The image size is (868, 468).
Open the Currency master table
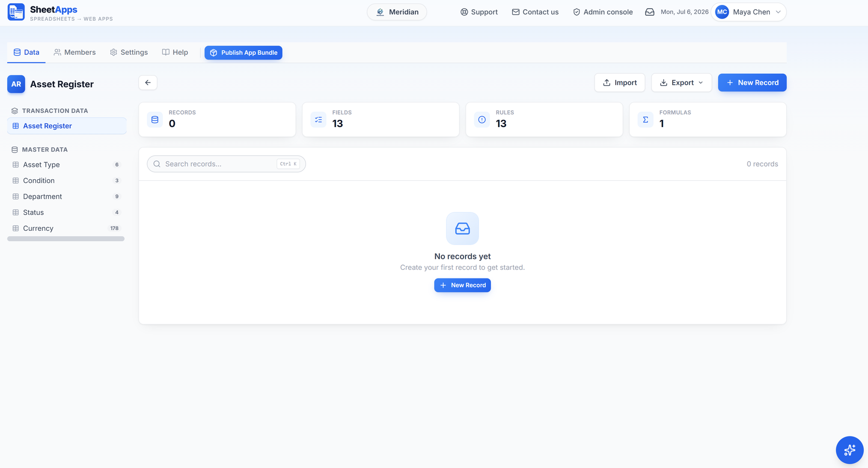67,229
